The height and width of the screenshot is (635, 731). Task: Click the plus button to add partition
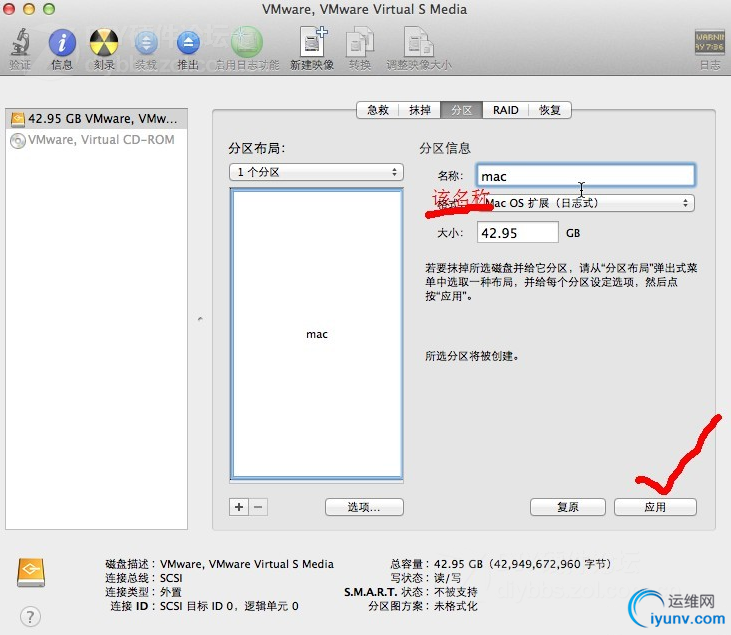[239, 507]
